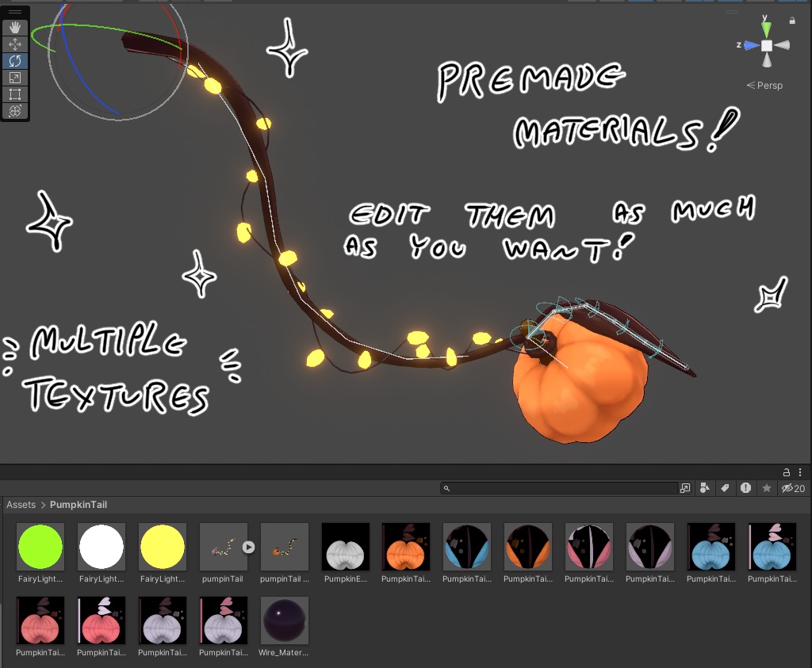Switch to Perspective view via Persp label

point(764,85)
